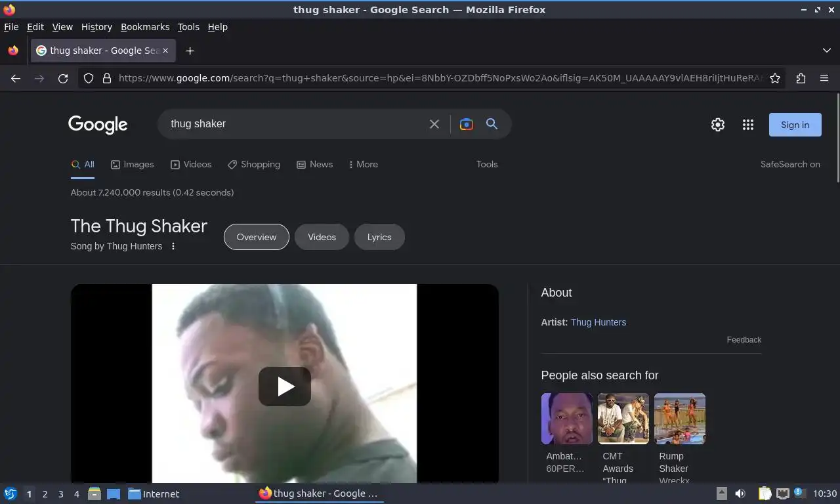840x504 pixels.
Task: Close the thug shaker tab
Action: coord(165,51)
